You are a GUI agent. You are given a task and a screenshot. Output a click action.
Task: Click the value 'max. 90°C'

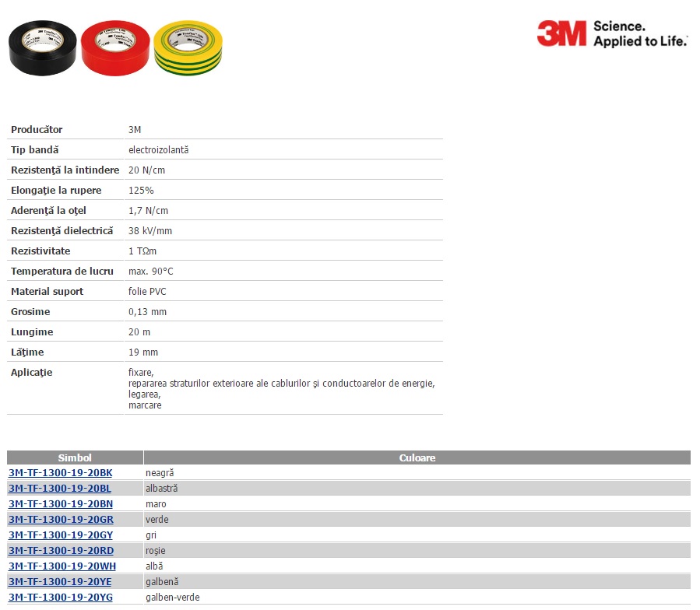pyautogui.click(x=151, y=272)
